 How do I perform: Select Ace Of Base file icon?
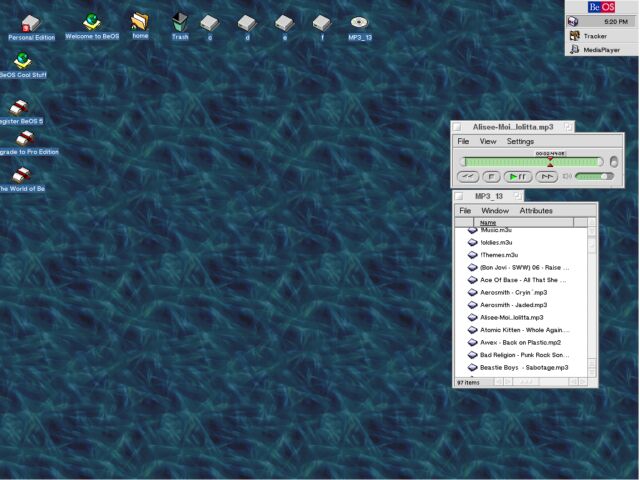472,280
